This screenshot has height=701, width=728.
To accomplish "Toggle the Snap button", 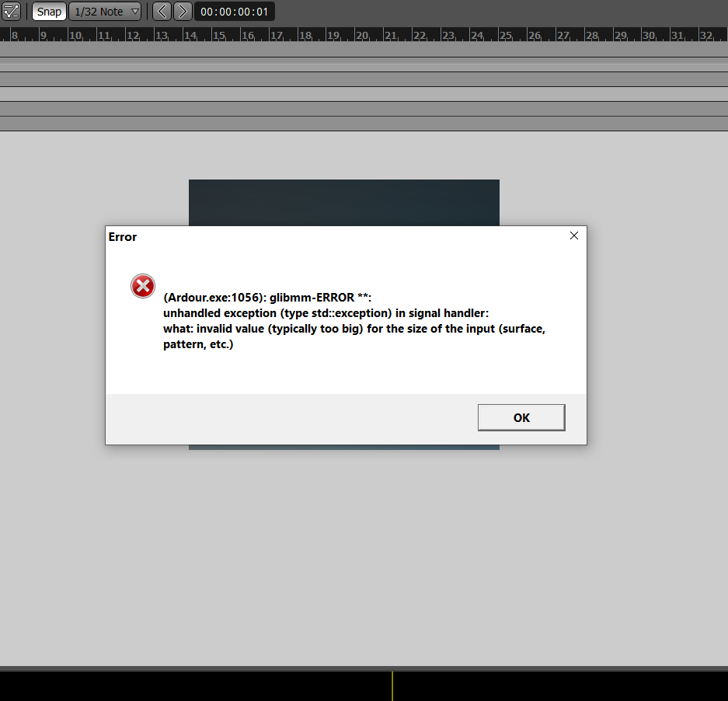I will click(x=49, y=12).
